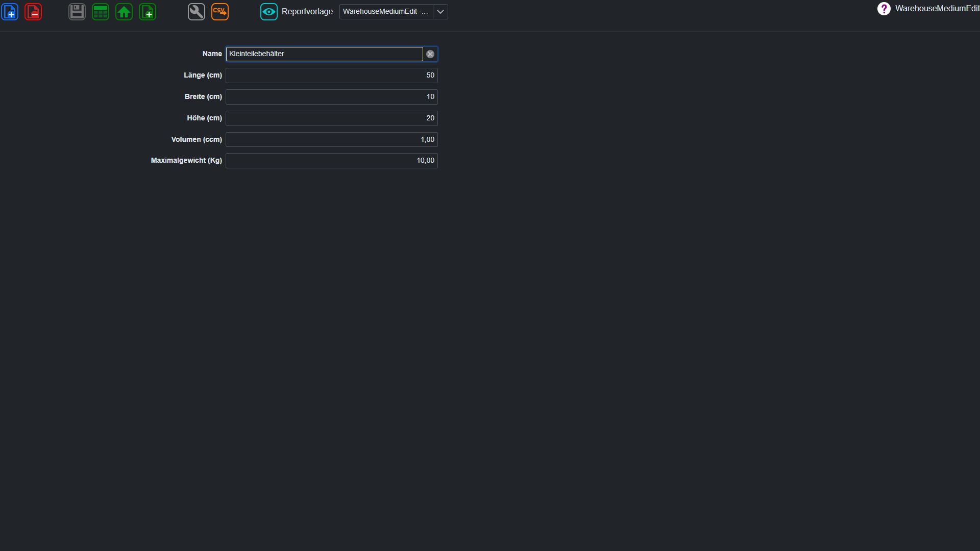Click the Name label
Viewport: 980px width, 551px height.
(212, 54)
